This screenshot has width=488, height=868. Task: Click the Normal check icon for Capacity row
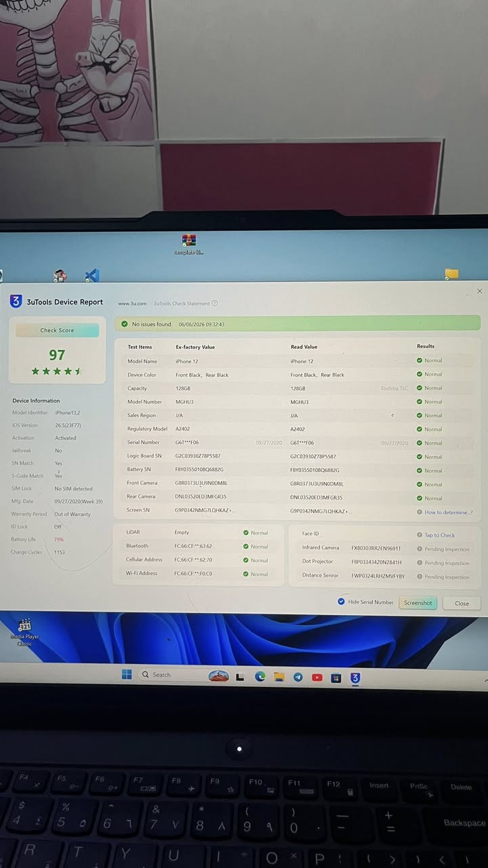(x=420, y=388)
